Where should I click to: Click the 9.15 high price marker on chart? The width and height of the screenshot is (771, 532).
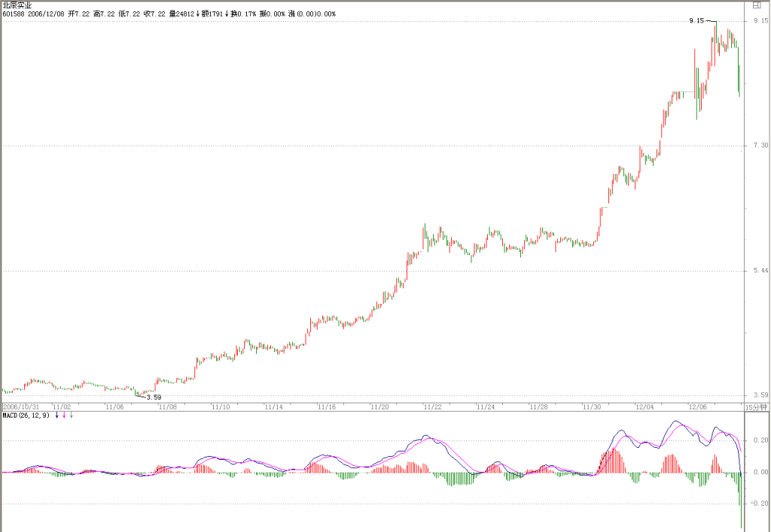coord(696,20)
